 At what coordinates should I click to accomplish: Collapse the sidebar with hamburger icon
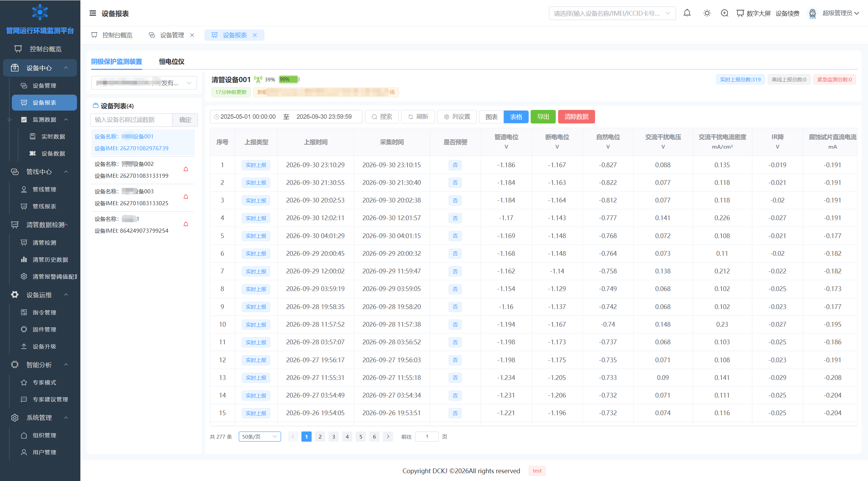(93, 13)
